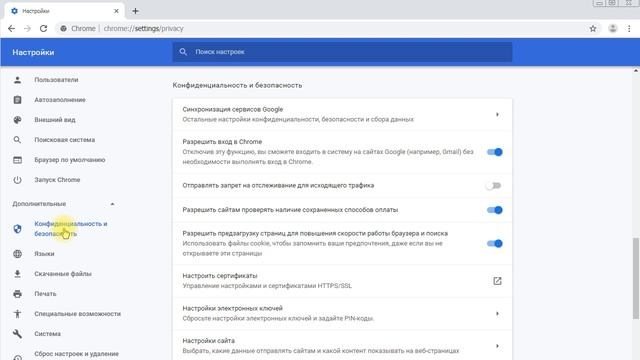
Task: Expand Синхронизация сервисов Google arrow
Action: point(497,114)
